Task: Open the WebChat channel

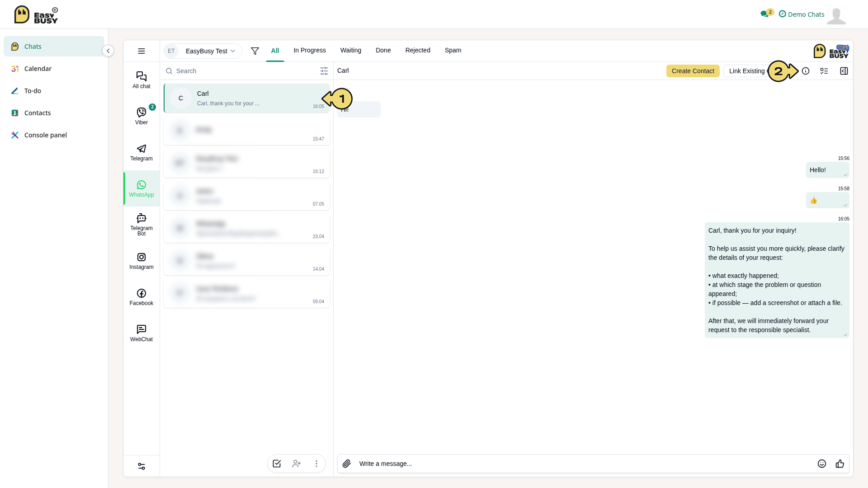Action: coord(142,333)
